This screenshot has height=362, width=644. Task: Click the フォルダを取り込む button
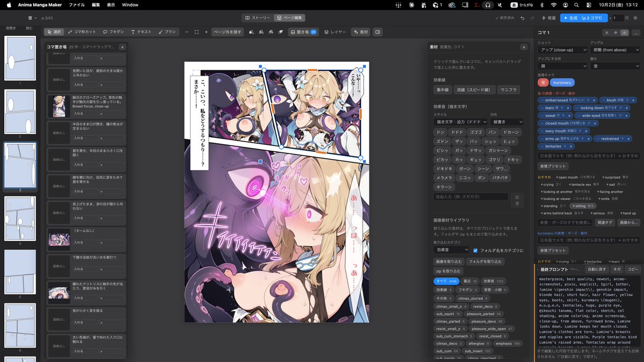(x=485, y=261)
